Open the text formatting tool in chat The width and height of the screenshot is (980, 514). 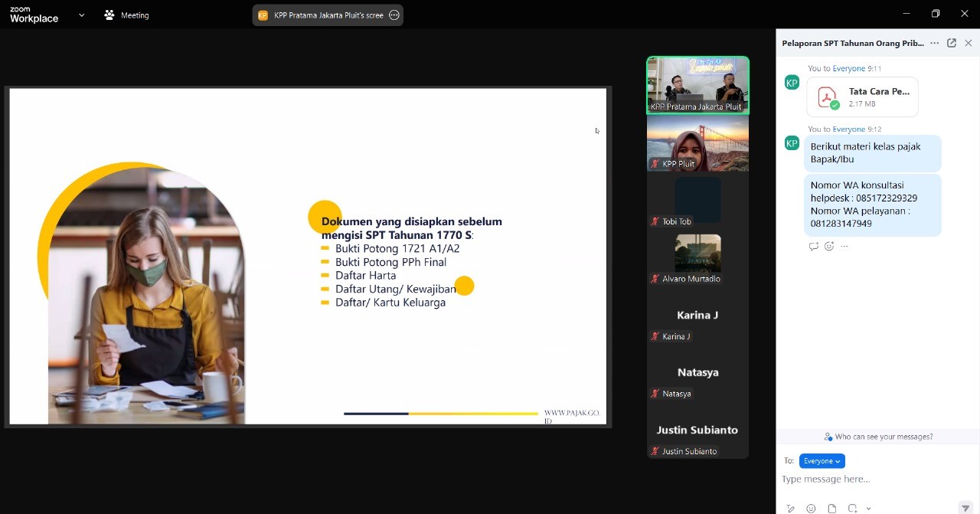click(790, 509)
